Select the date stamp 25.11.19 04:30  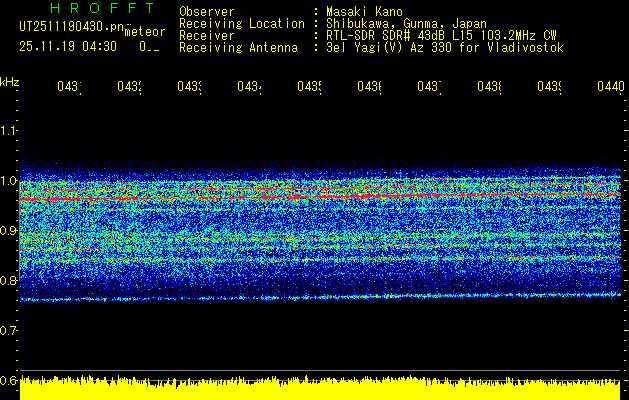(x=68, y=47)
